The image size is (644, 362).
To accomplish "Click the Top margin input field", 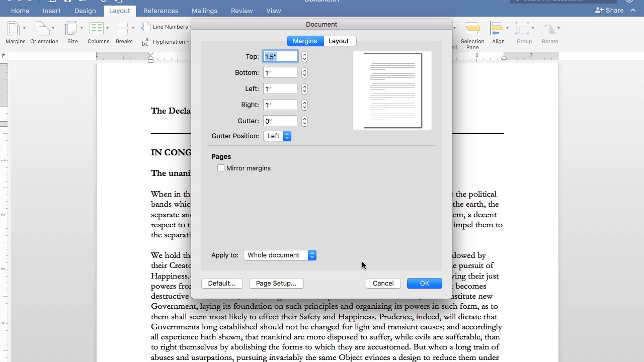I will coord(280,57).
